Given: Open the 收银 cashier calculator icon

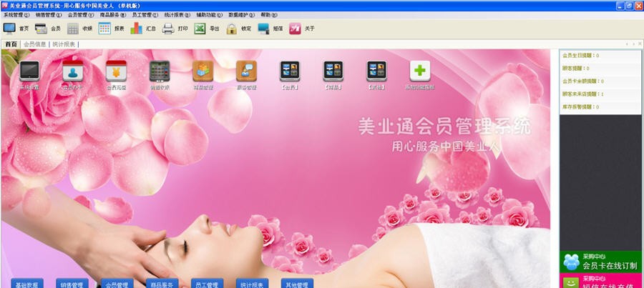Looking at the screenshot, I should click(x=73, y=29).
